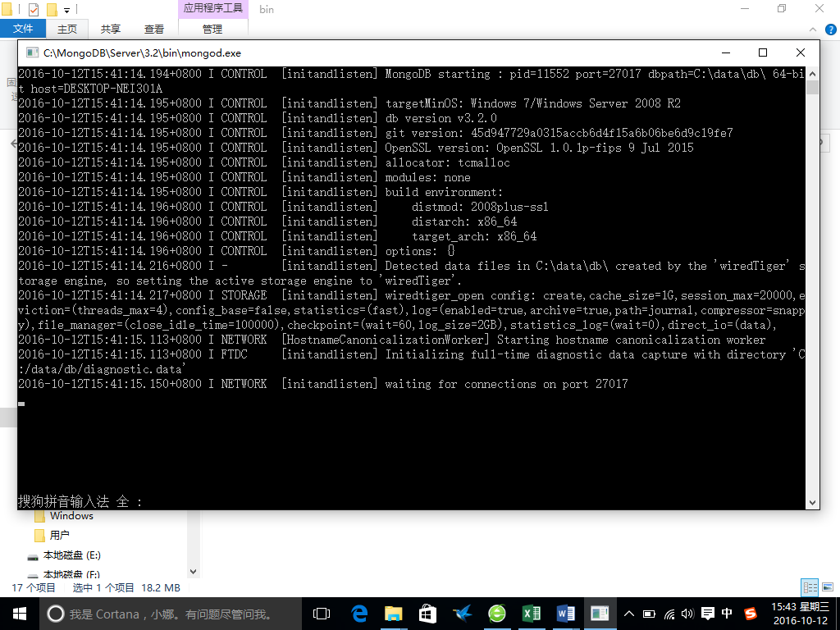
Task: Click the battery icon in system tray
Action: (649, 614)
